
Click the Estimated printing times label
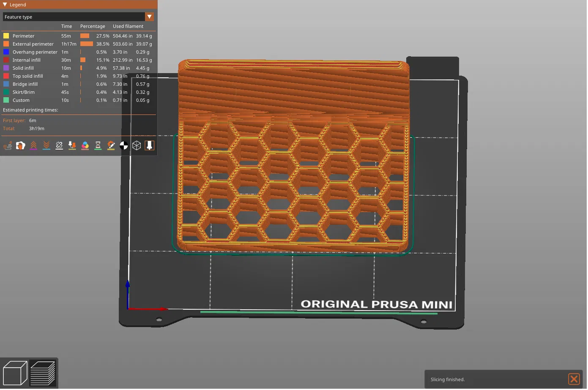(30, 110)
